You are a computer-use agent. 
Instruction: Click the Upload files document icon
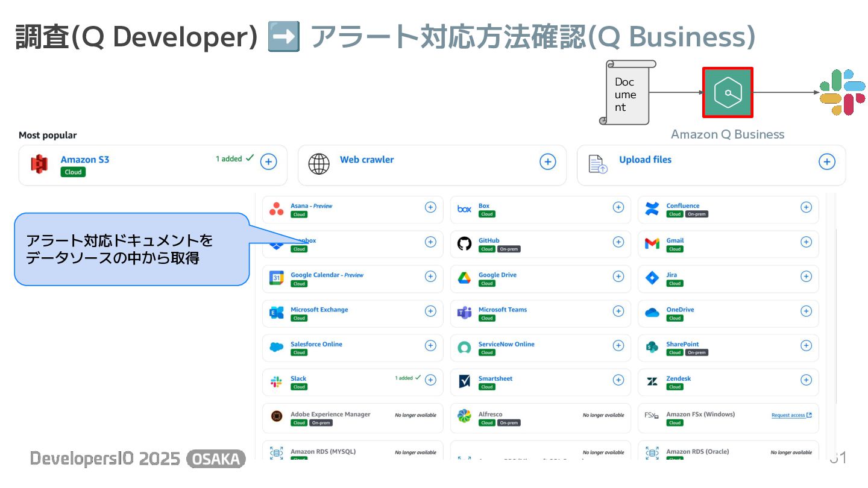pyautogui.click(x=598, y=164)
